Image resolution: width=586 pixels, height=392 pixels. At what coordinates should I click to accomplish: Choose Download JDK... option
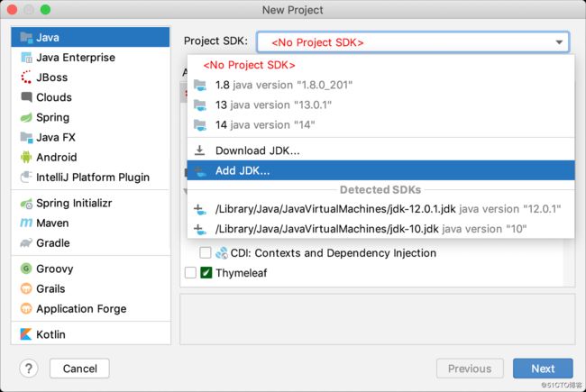point(380,150)
